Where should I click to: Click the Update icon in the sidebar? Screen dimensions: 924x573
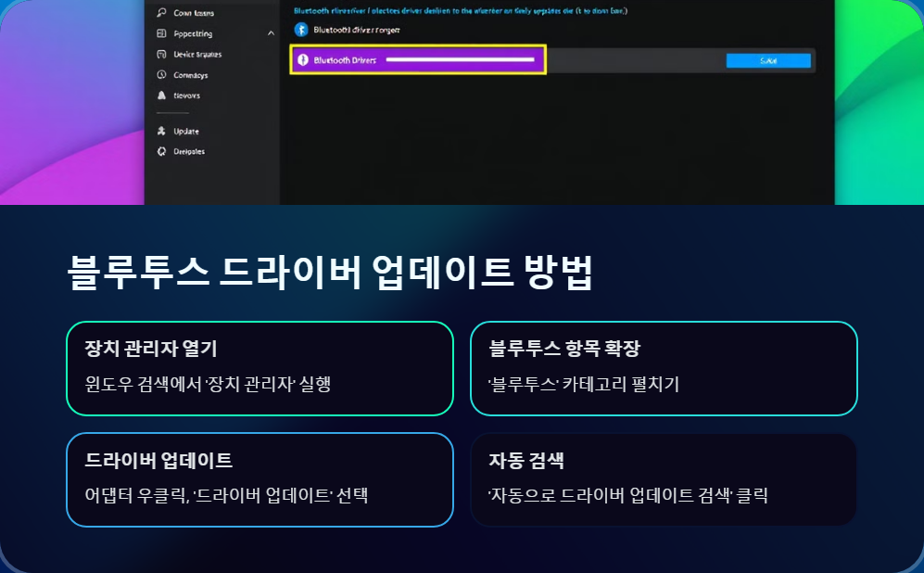162,132
